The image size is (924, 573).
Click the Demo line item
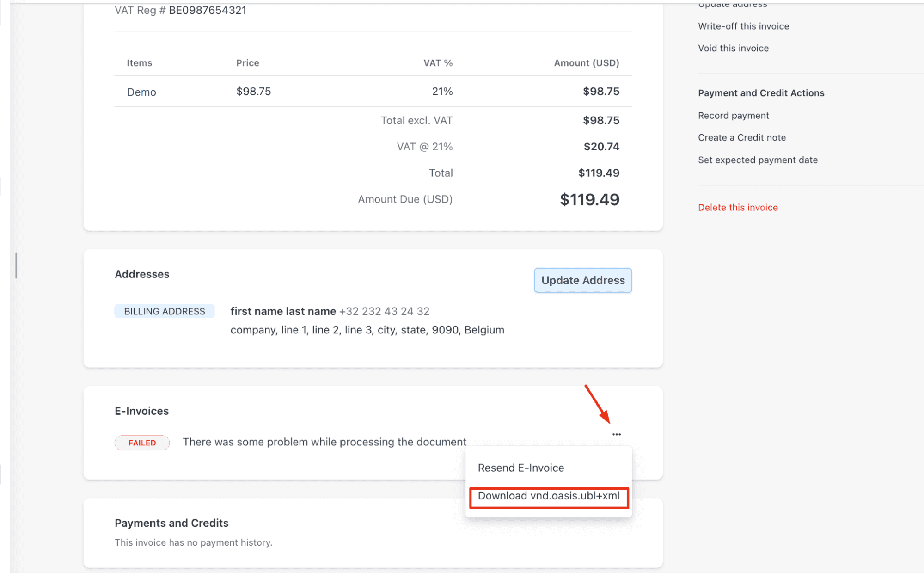pyautogui.click(x=141, y=92)
